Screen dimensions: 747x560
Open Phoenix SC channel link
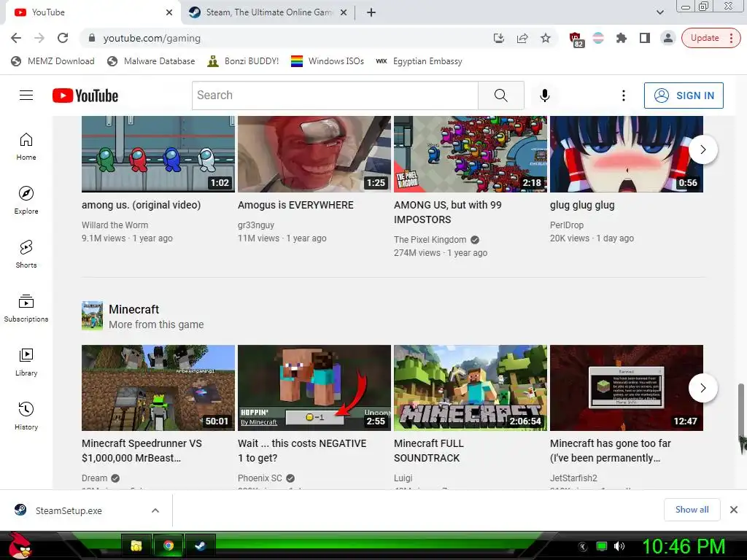click(260, 478)
